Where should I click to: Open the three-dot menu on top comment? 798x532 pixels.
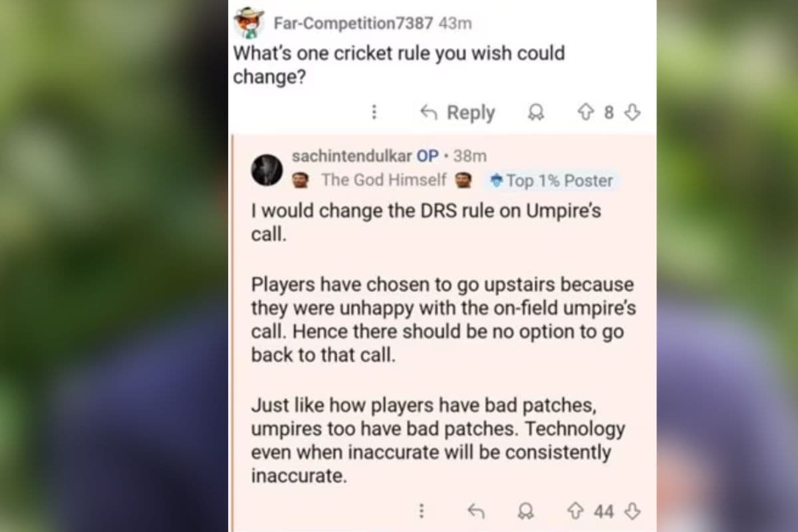tap(374, 112)
